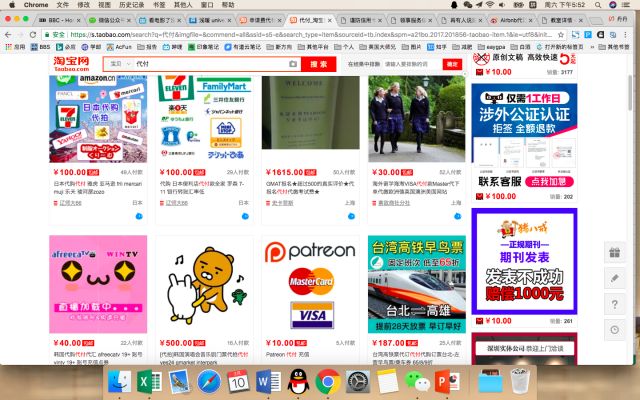Open System Preferences from the dock
The image size is (640, 400).
tap(358, 382)
